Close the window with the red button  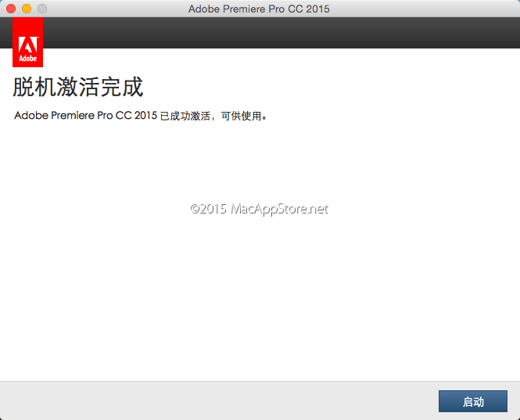click(11, 9)
